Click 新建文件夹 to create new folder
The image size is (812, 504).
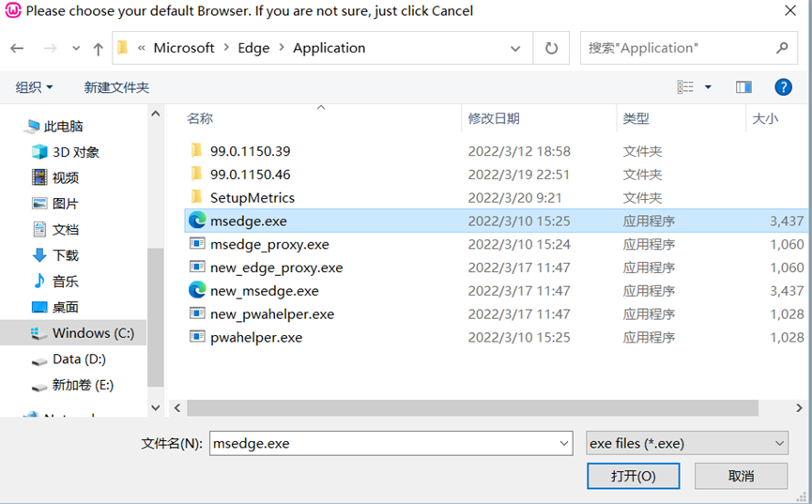[117, 87]
